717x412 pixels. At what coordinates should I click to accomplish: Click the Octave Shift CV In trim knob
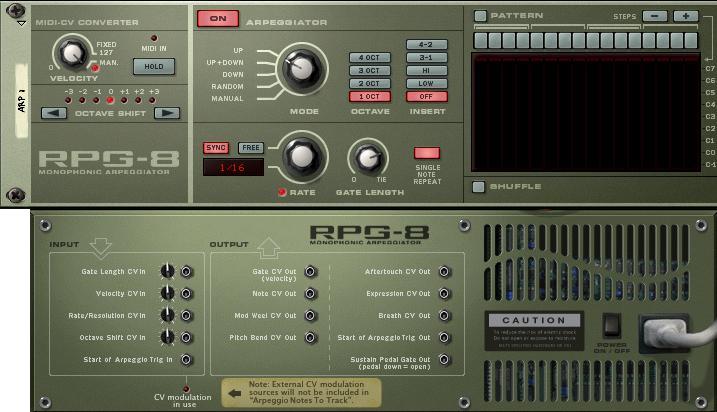tap(167, 337)
